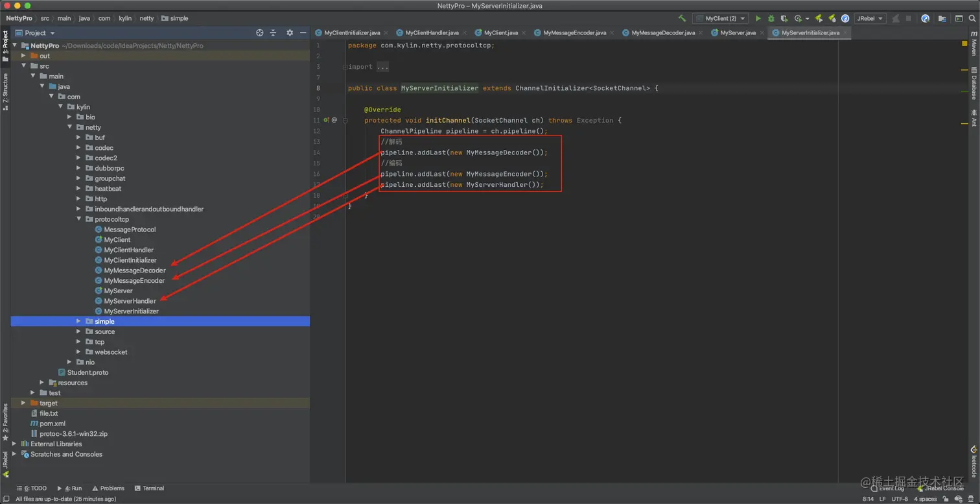Click the locate current file crosshair icon
The height and width of the screenshot is (504, 980).
260,32
